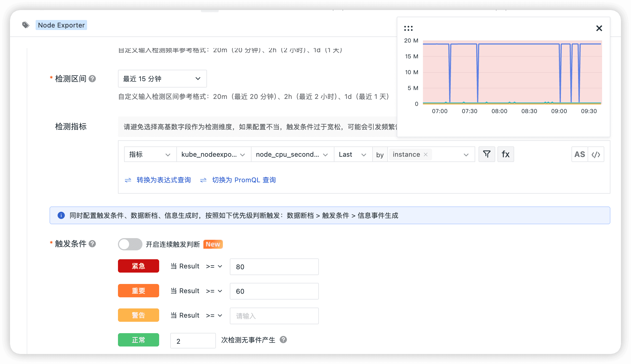Open the 最近 15 分钟 dropdown
Viewport: 631px width, 364px height.
point(162,79)
